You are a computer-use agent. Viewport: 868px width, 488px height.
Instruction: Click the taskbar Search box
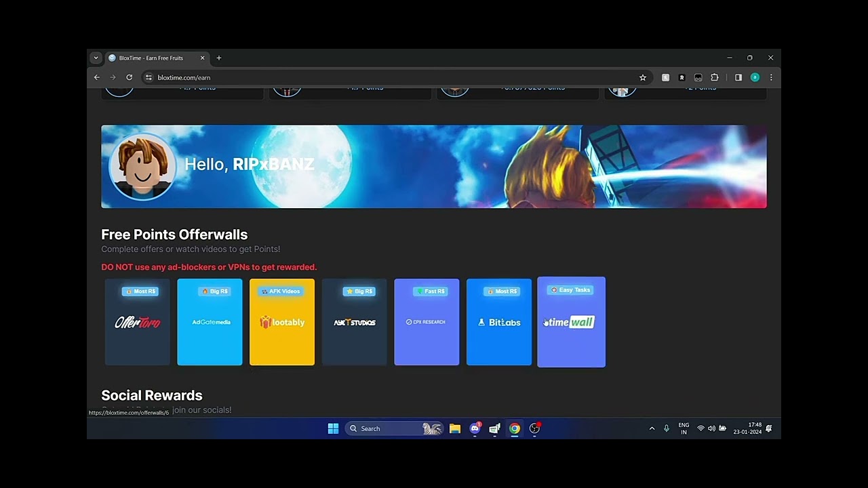(x=394, y=428)
